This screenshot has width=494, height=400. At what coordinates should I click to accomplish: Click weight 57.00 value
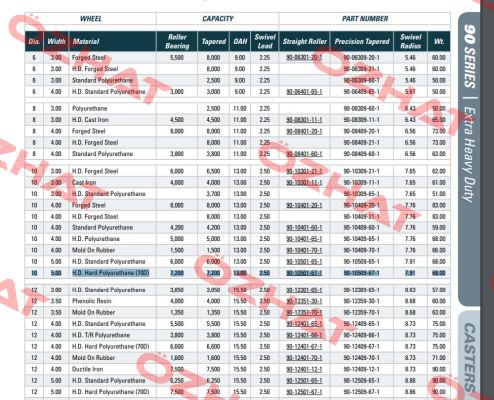[439, 290]
